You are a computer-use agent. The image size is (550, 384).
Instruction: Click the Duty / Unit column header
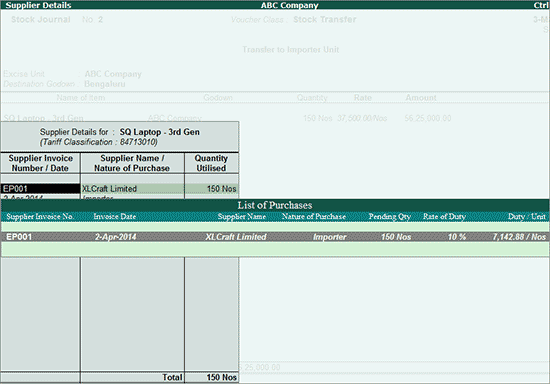(x=527, y=217)
